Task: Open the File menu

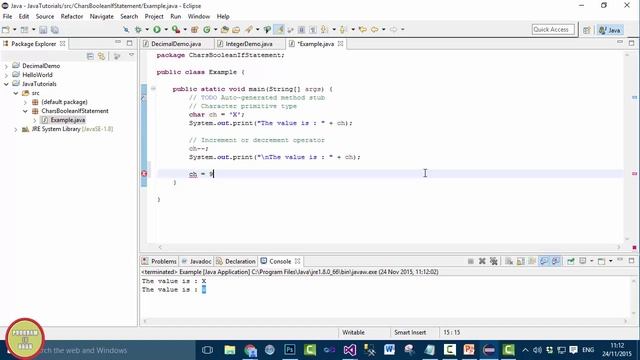Action: (7, 16)
